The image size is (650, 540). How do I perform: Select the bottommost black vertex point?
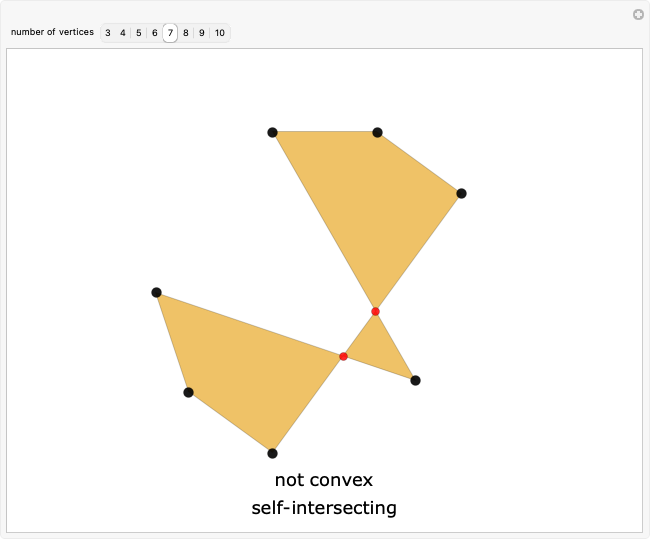tap(272, 453)
